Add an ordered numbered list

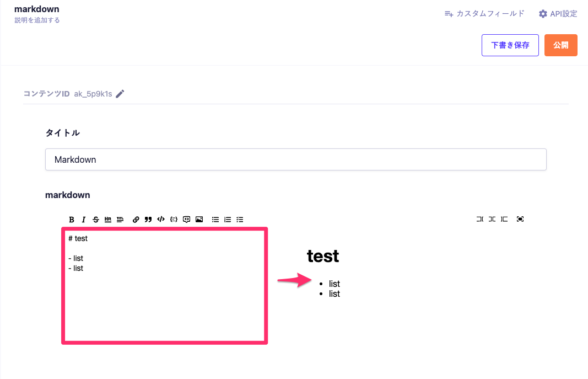coord(228,219)
